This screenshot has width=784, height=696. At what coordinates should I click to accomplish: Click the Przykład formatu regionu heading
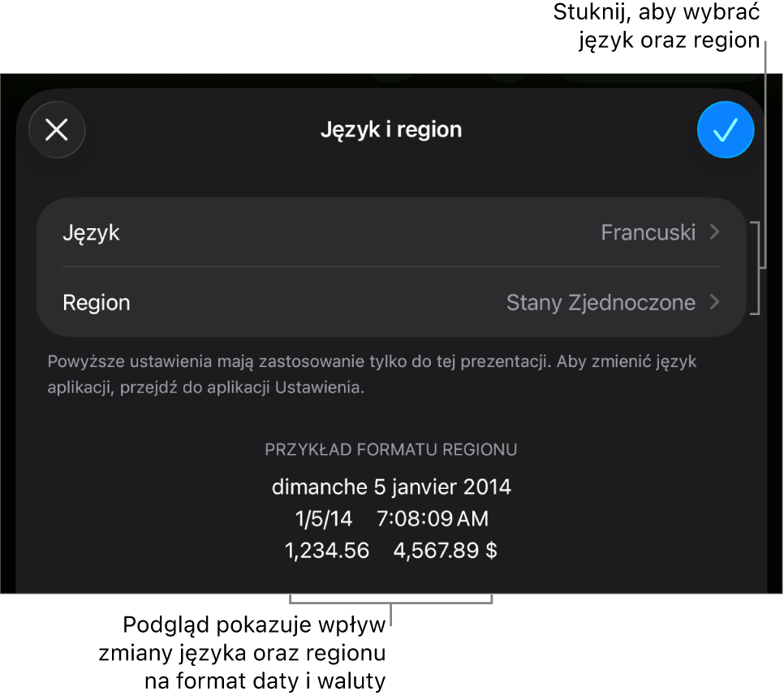click(x=391, y=450)
